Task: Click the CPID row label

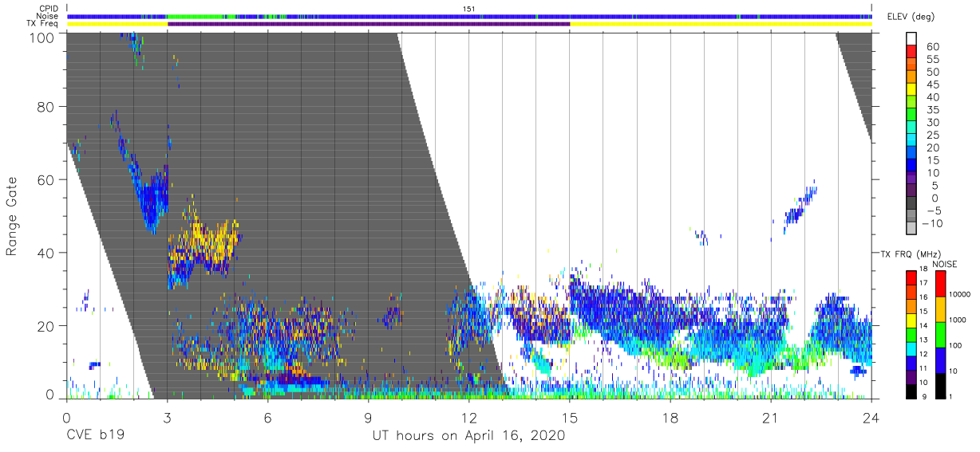Action: pyautogui.click(x=48, y=8)
